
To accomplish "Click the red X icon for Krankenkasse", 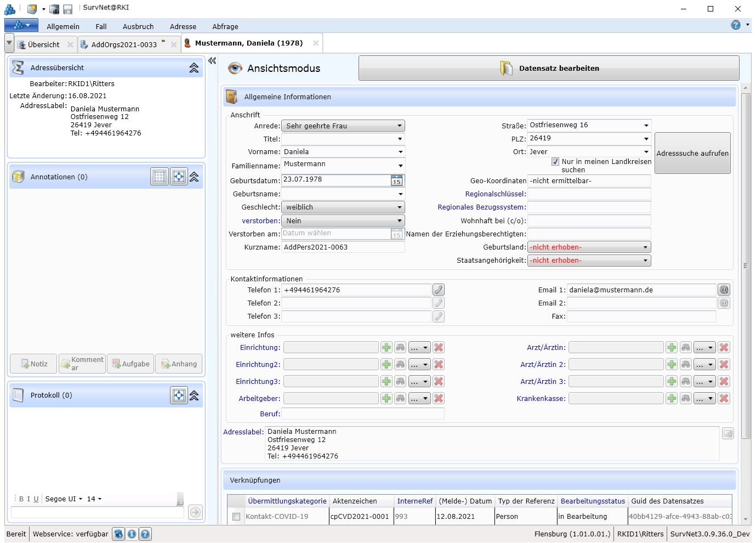I will (724, 398).
